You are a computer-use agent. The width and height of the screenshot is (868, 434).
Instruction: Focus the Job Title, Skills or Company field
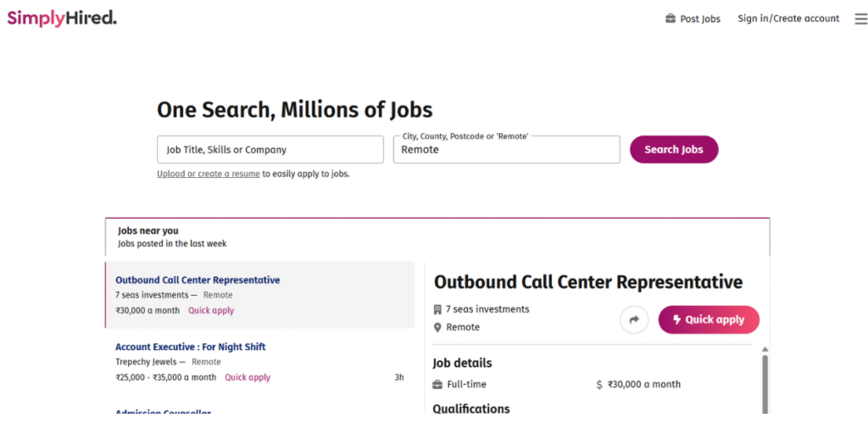[270, 149]
